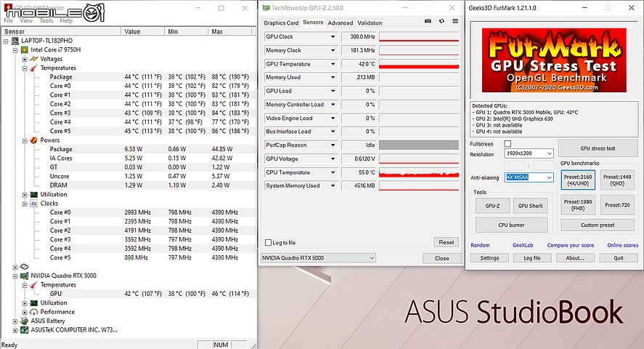Click the PerfCap Reason grey bar
Screen dimensions: 644x349
click(419, 145)
